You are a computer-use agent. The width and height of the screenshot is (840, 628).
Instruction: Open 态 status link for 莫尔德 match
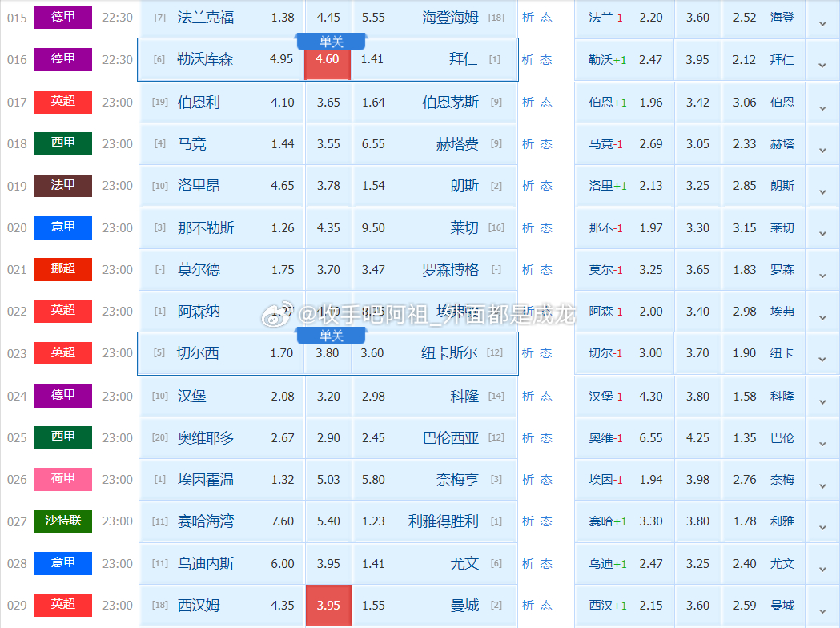(546, 269)
